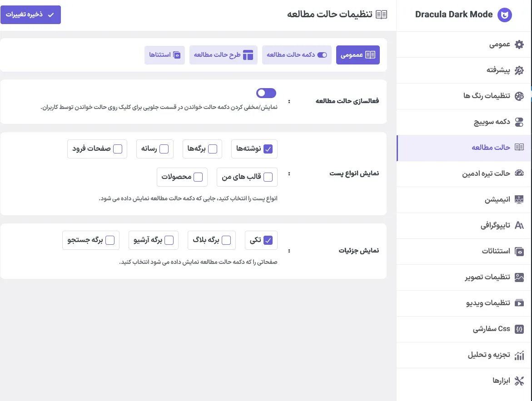Save with the ذخیره تغییرات button
The height and width of the screenshot is (401, 532).
click(x=30, y=15)
